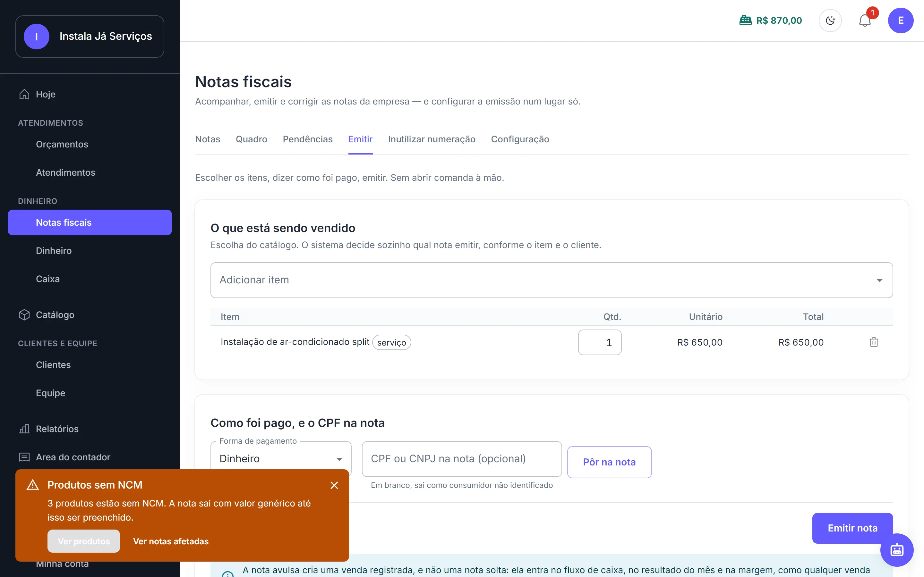924x577 pixels.
Task: Click the cash register balance icon
Action: (x=745, y=21)
